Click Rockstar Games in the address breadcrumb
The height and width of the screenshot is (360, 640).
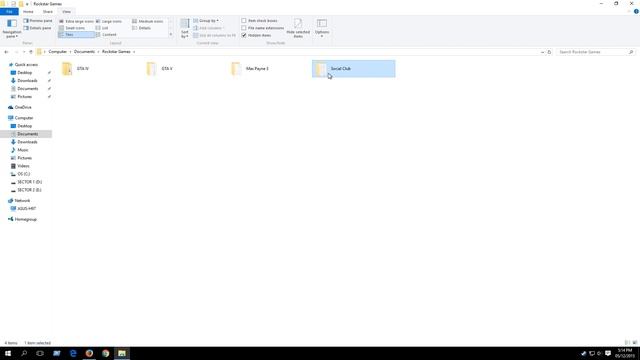(116, 52)
